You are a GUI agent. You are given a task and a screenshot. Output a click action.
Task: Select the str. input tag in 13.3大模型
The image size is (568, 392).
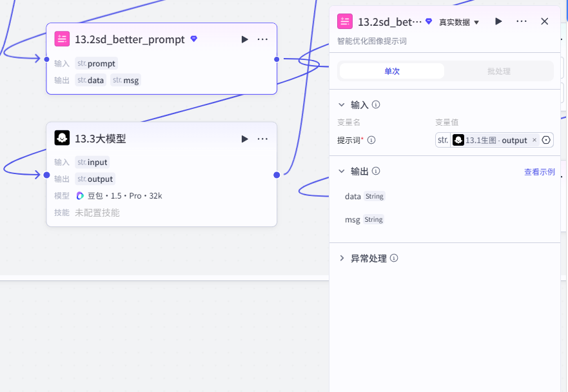pos(92,162)
